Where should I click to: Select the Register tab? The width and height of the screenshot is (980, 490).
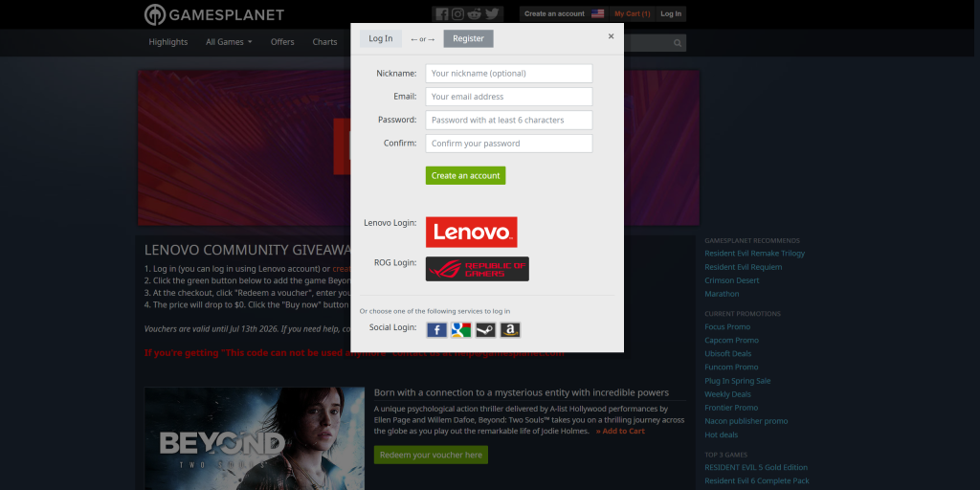coord(468,38)
